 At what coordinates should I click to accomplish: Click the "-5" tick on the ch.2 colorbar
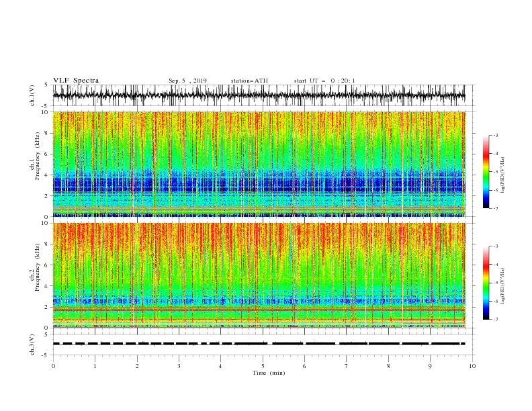[x=495, y=283]
